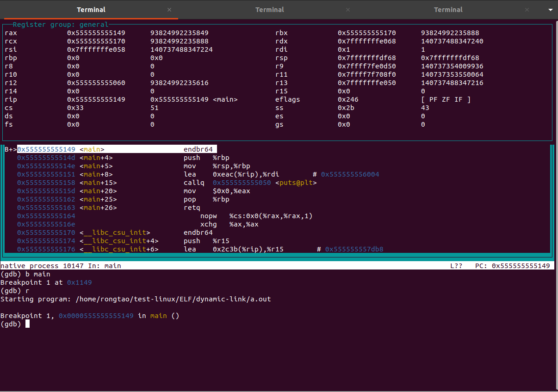This screenshot has height=392, width=558.
Task: Click address 0x555555556004 after lea instruction
Action: (354, 174)
